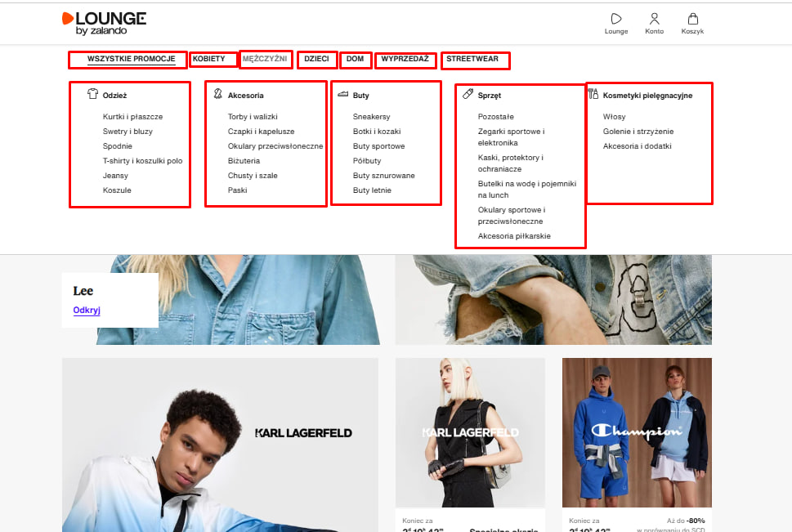
Task: Open the Jeansy category
Action: pyautogui.click(x=115, y=176)
